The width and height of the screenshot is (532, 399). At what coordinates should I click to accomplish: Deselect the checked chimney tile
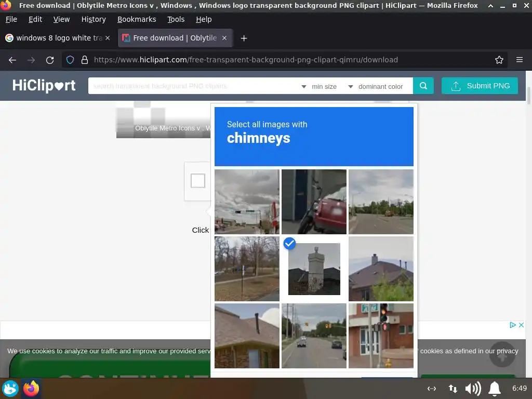click(x=314, y=269)
